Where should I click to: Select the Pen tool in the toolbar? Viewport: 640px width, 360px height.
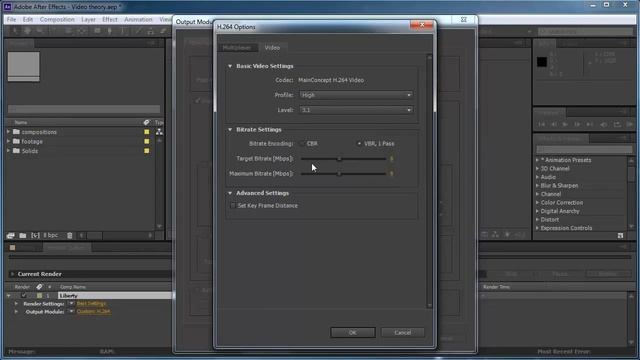(x=109, y=31)
